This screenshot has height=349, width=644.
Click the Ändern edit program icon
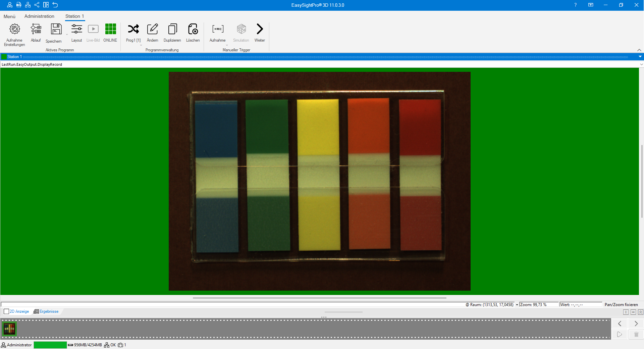[152, 29]
